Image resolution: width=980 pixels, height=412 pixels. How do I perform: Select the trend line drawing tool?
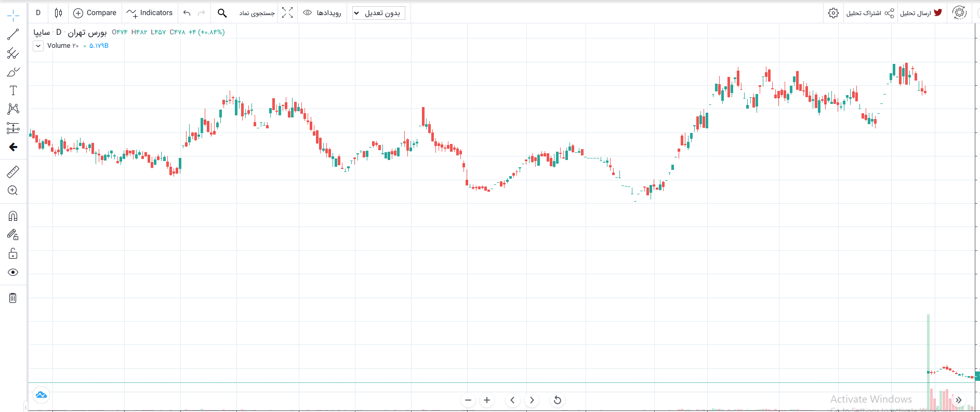pos(13,35)
